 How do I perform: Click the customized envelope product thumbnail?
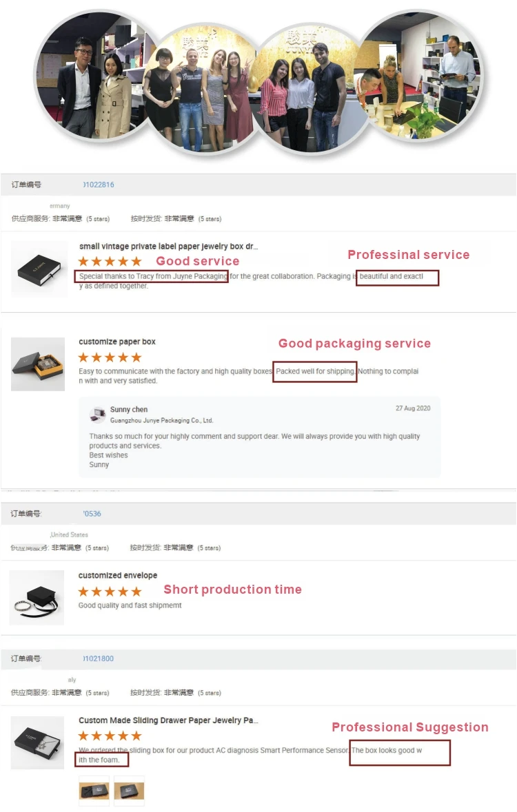tap(37, 597)
